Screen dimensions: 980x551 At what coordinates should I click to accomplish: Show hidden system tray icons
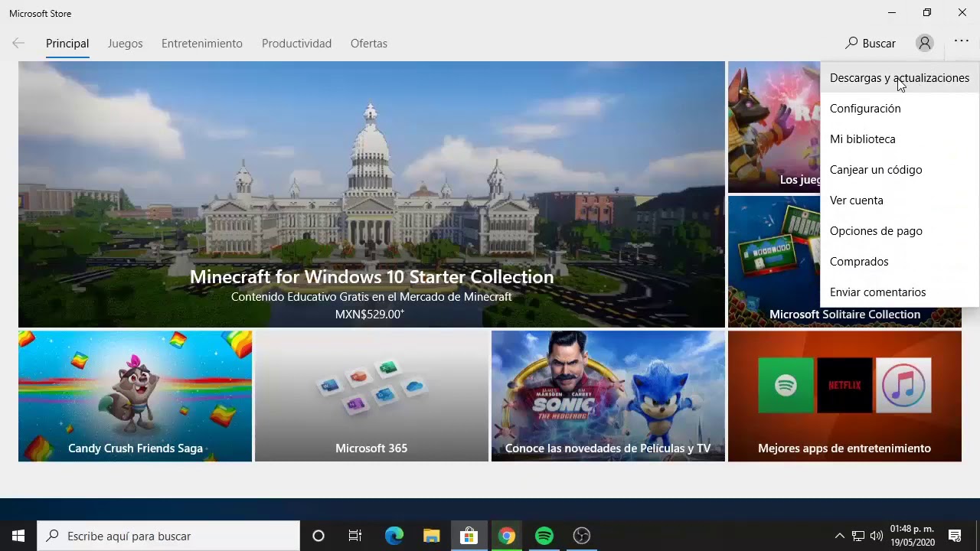[x=840, y=536]
